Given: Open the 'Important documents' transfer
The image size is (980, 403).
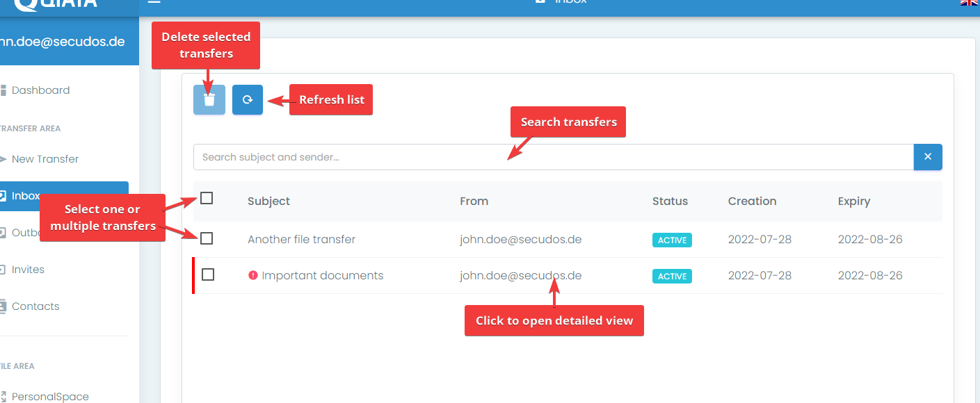Looking at the screenshot, I should click(322, 276).
